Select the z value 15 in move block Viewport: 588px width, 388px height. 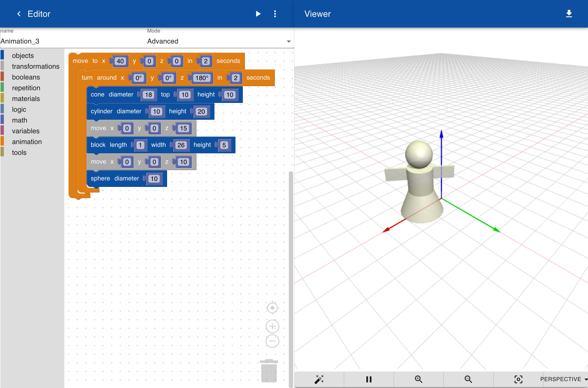183,128
